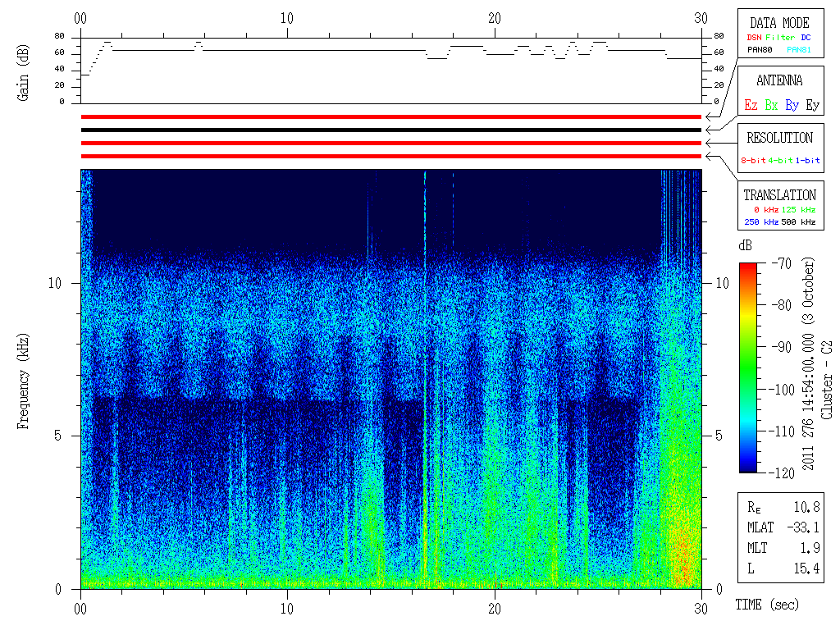This screenshot has width=840, height=630.
Task: Click the -120 colorbar tick label
Action: 783,472
